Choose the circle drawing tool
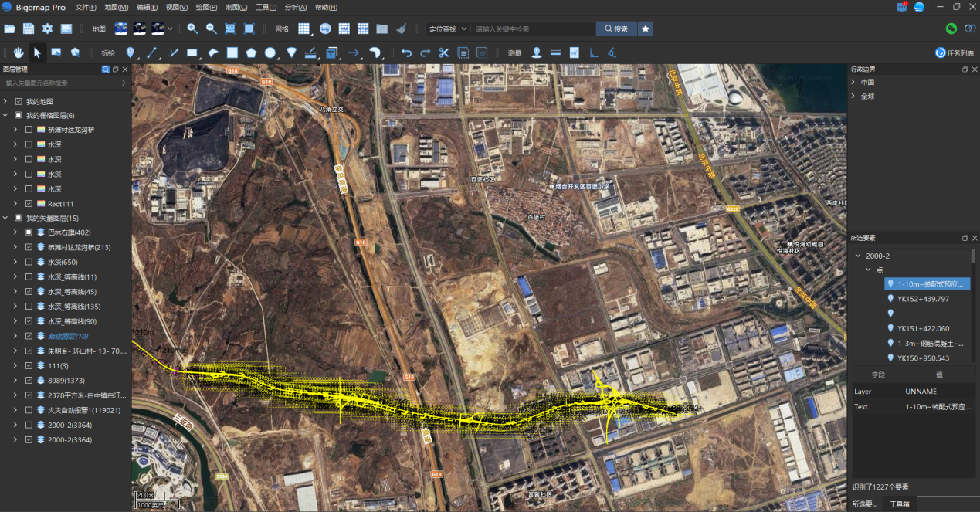This screenshot has height=512, width=980. [270, 53]
